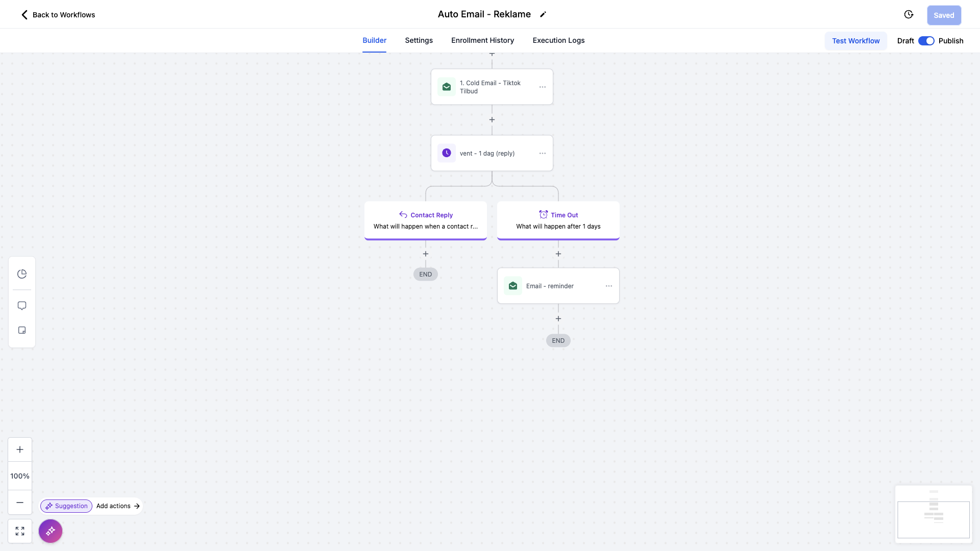Click the pencil icon to rename workflow

pyautogui.click(x=543, y=14)
